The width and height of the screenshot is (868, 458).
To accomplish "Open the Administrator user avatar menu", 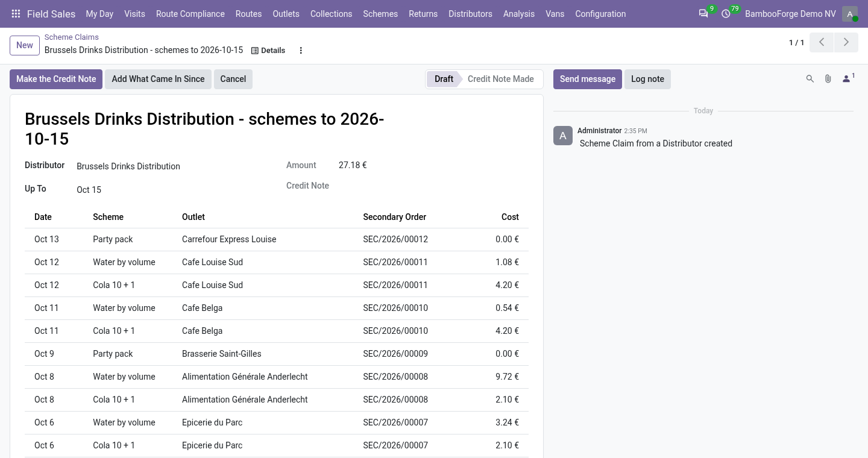I will click(850, 14).
